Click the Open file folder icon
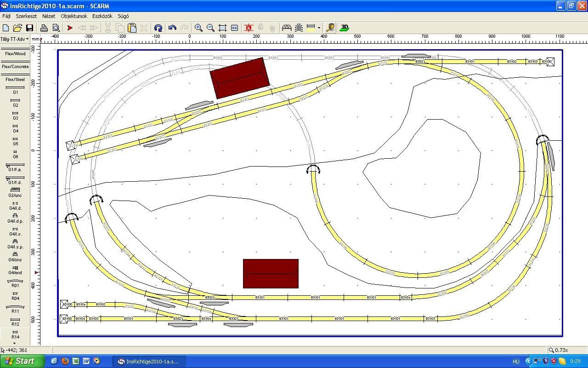 (x=17, y=28)
